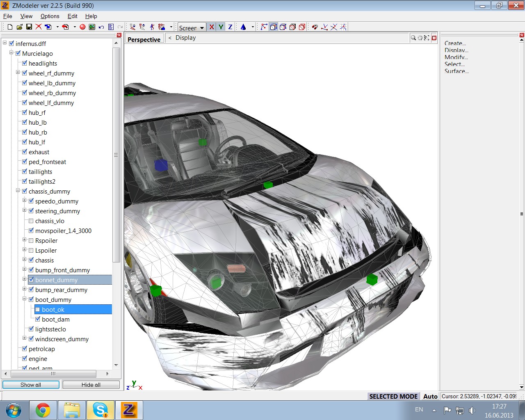The image size is (525, 420).
Task: Collapse the chassis_dummy node
Action: [18, 190]
